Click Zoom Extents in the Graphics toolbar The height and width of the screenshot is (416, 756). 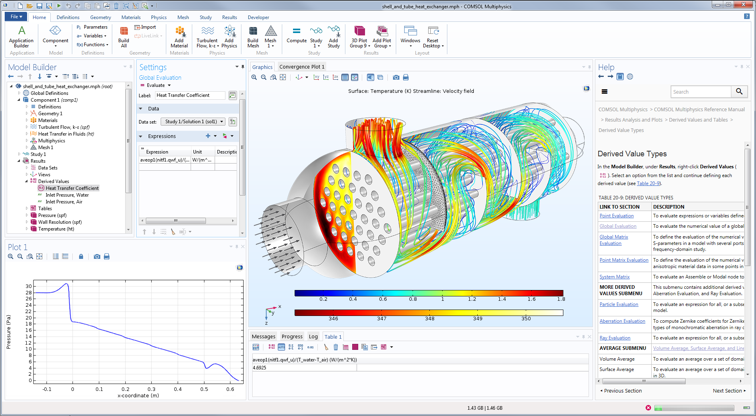[x=283, y=77]
